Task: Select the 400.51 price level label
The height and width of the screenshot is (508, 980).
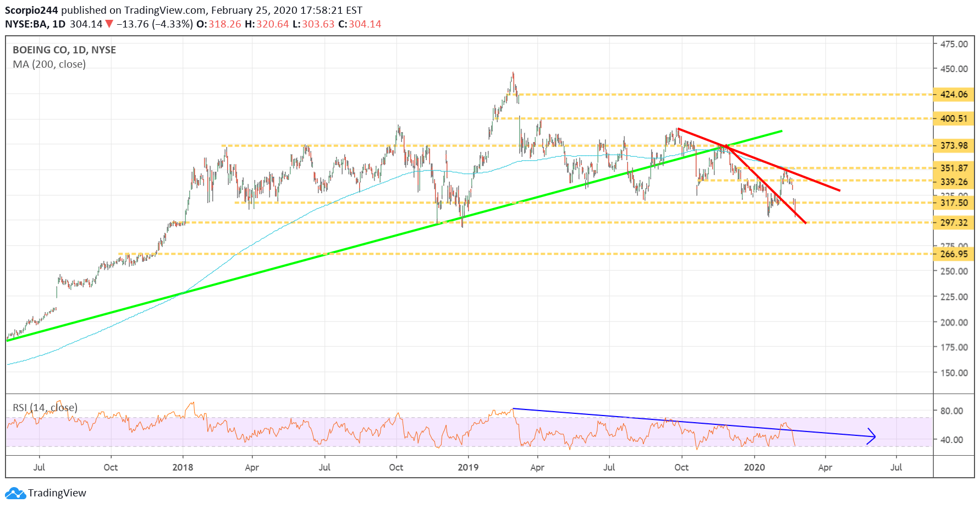Action: [x=954, y=118]
